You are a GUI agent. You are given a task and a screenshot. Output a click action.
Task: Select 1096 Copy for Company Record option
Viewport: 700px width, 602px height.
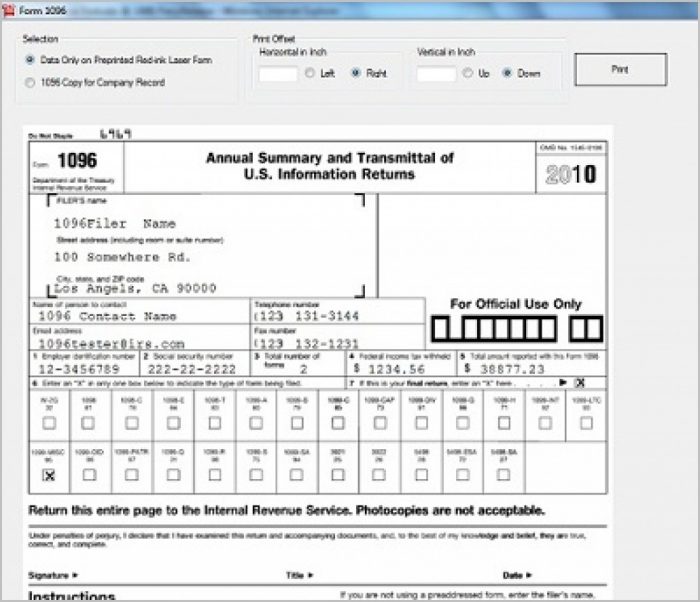30,83
